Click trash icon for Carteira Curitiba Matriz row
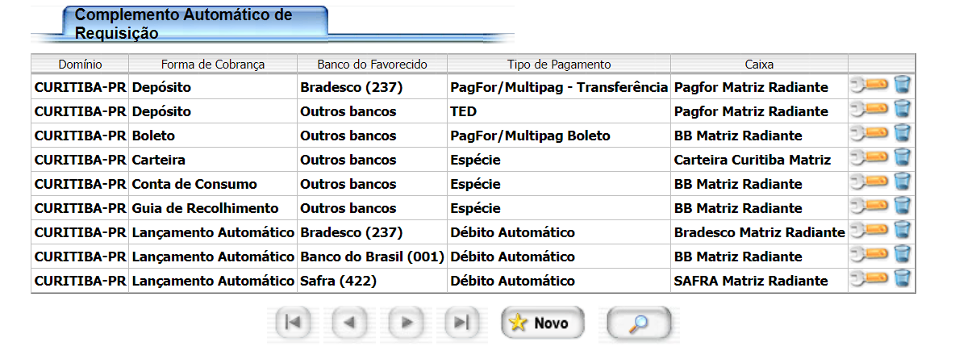Image resolution: width=980 pixels, height=363 pixels. pyautogui.click(x=903, y=159)
